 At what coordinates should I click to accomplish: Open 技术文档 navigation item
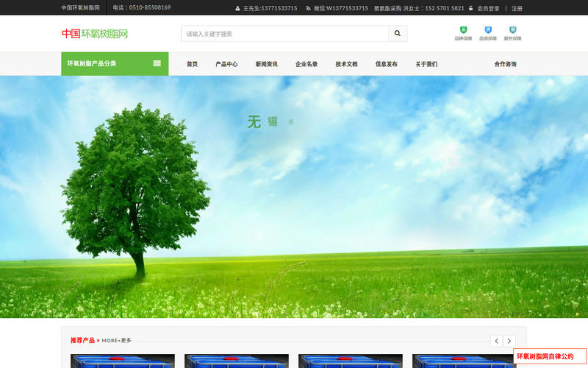[346, 64]
